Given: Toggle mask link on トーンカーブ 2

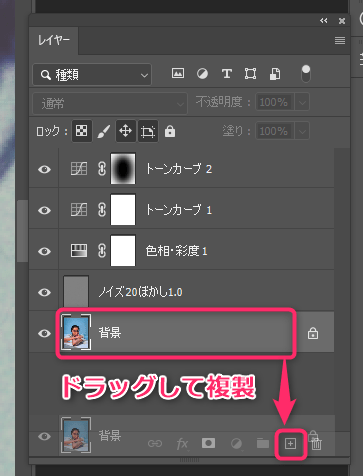Looking at the screenshot, I should click(102, 169).
